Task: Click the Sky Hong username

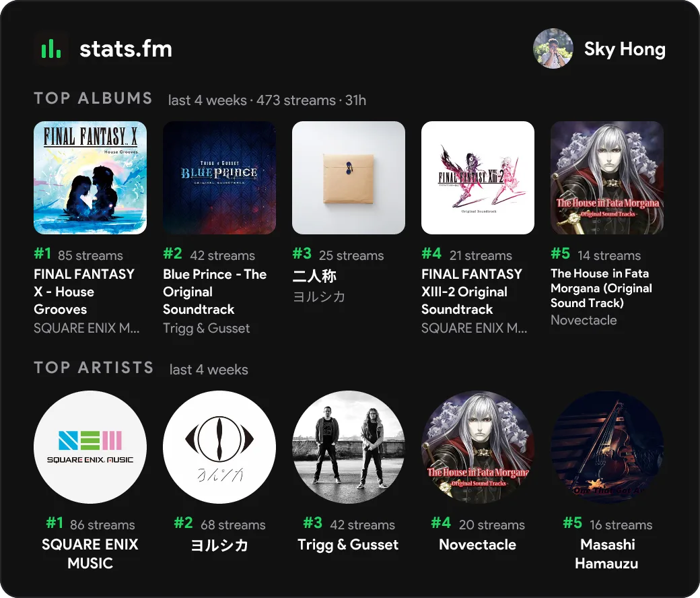Action: coord(625,49)
